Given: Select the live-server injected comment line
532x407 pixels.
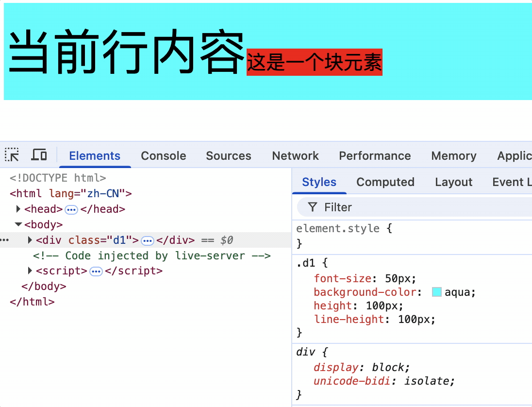Looking at the screenshot, I should pyautogui.click(x=151, y=255).
